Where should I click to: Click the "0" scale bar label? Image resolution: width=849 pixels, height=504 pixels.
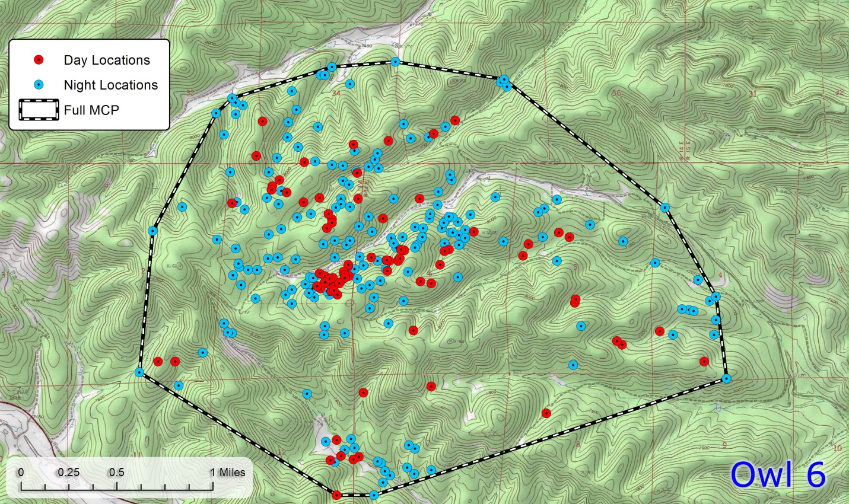(x=21, y=472)
